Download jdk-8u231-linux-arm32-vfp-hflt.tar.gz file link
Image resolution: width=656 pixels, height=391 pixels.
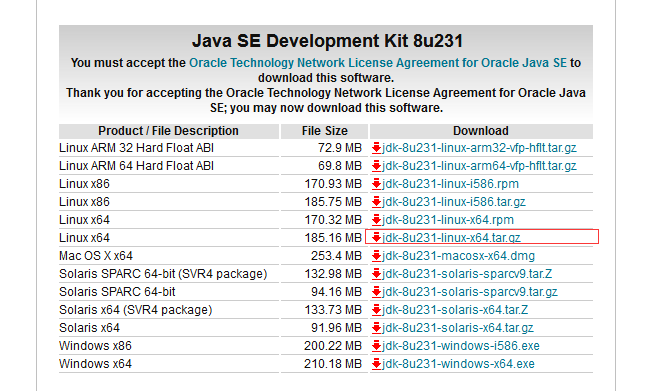pos(479,148)
